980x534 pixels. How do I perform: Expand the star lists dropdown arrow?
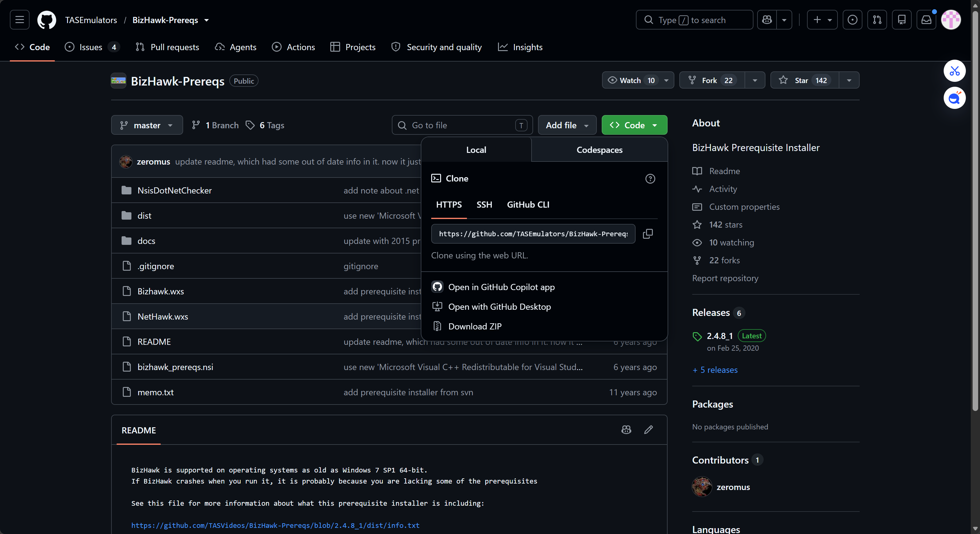tap(849, 80)
